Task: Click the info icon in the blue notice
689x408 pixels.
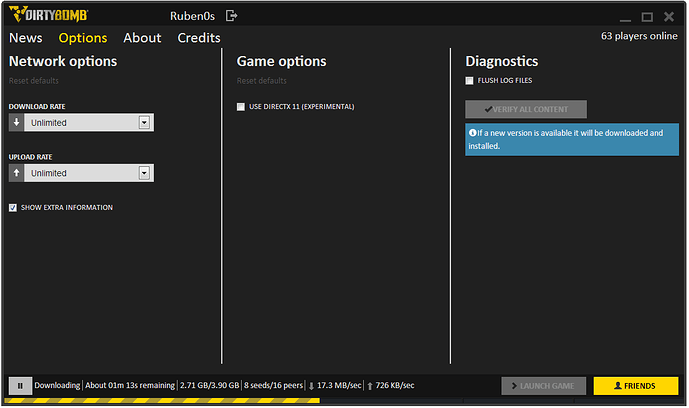Action: coord(472,132)
